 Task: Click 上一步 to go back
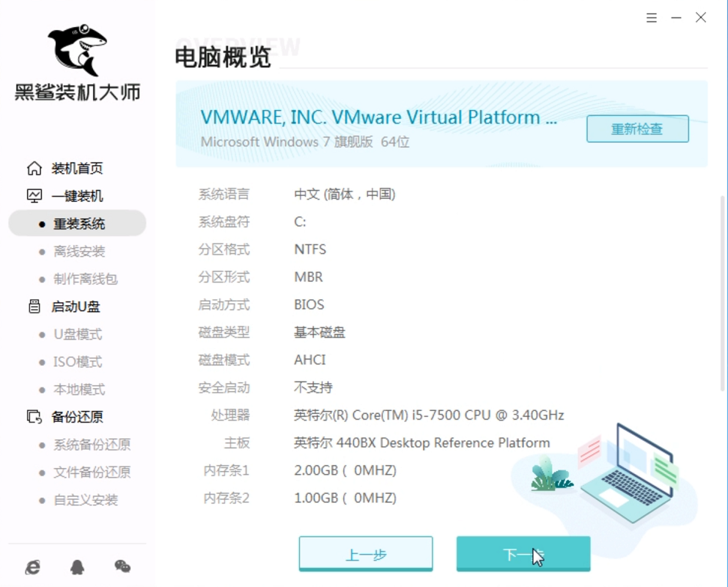366,554
